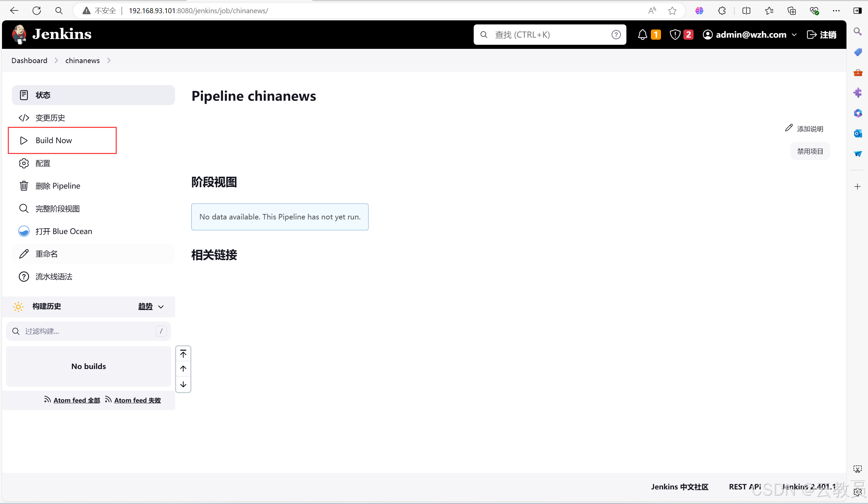The width and height of the screenshot is (868, 504).
Task: Click the 趋势 trend link
Action: click(x=145, y=306)
